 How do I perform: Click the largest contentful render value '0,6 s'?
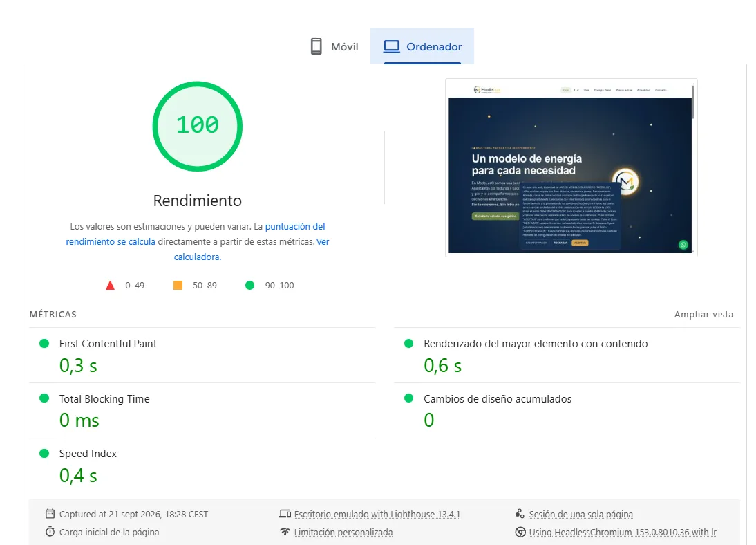tap(442, 366)
